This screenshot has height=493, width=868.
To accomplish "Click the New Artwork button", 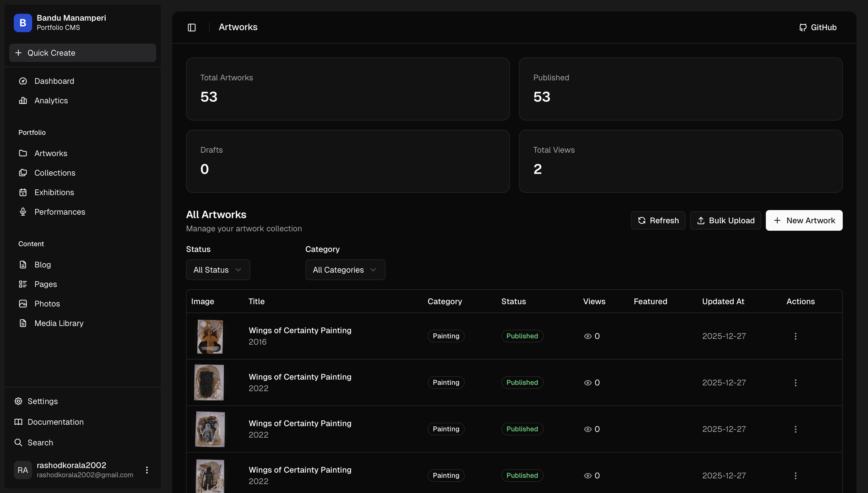I will [804, 220].
